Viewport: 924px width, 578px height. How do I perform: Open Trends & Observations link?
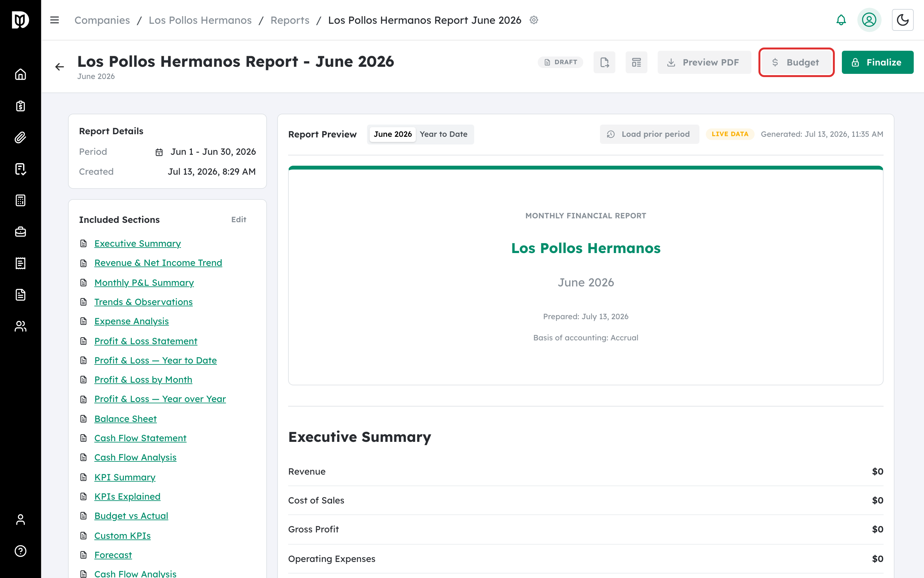(x=143, y=302)
